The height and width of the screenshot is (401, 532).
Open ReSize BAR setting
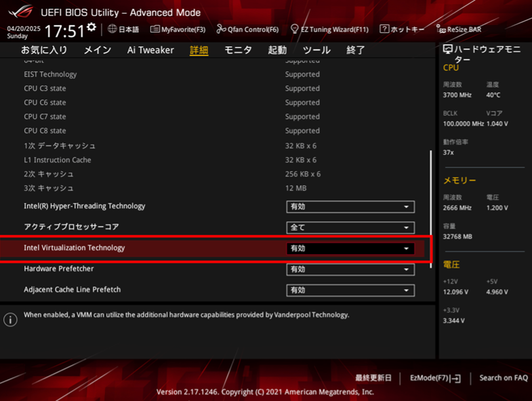pyautogui.click(x=459, y=29)
